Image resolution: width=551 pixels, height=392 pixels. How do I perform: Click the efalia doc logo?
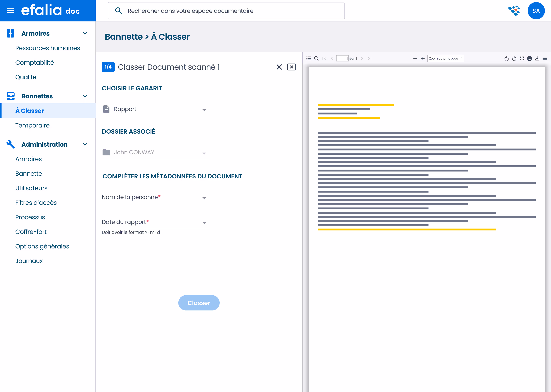point(51,10)
